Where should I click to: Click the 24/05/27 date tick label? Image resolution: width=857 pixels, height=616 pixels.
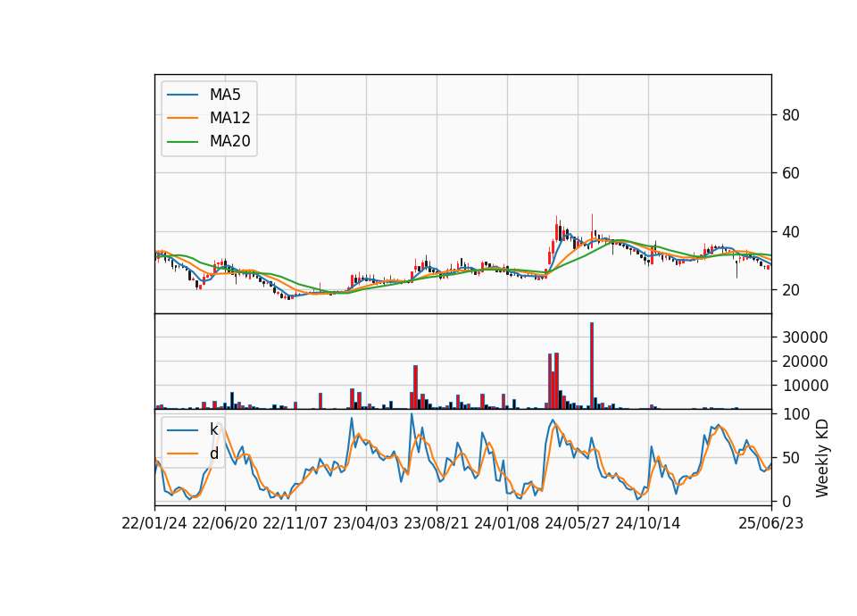click(578, 523)
